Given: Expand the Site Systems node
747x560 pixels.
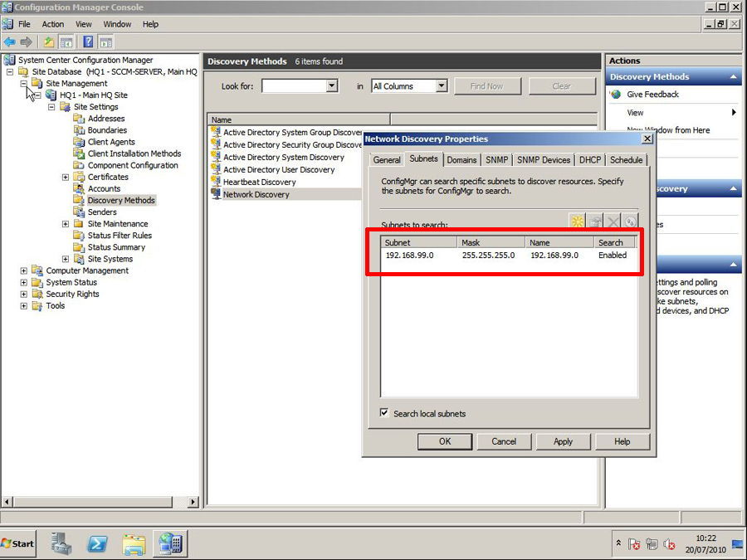Looking at the screenshot, I should point(66,259).
